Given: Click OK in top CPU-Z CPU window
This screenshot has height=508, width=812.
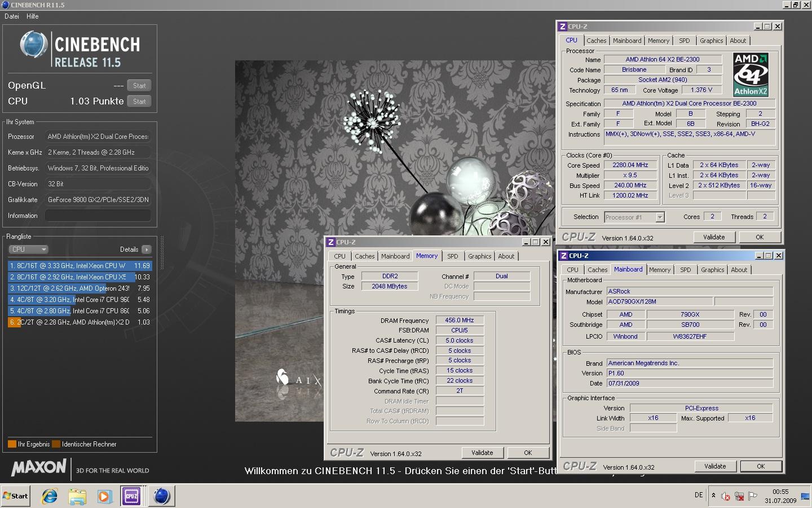Looking at the screenshot, I should point(760,237).
